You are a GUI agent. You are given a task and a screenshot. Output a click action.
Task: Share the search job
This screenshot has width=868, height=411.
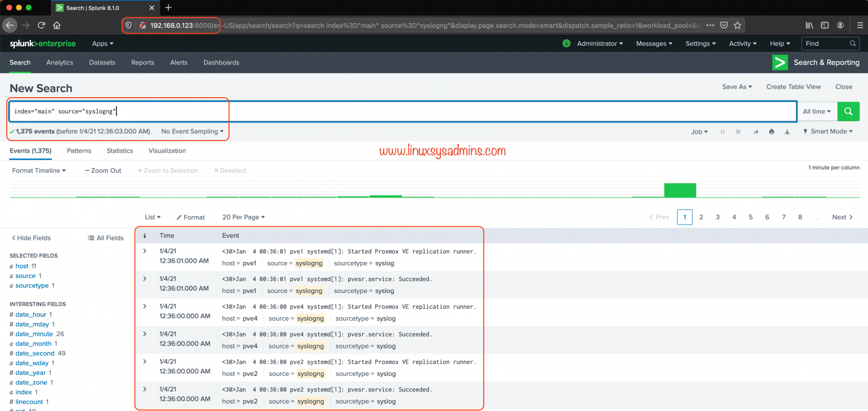click(756, 131)
